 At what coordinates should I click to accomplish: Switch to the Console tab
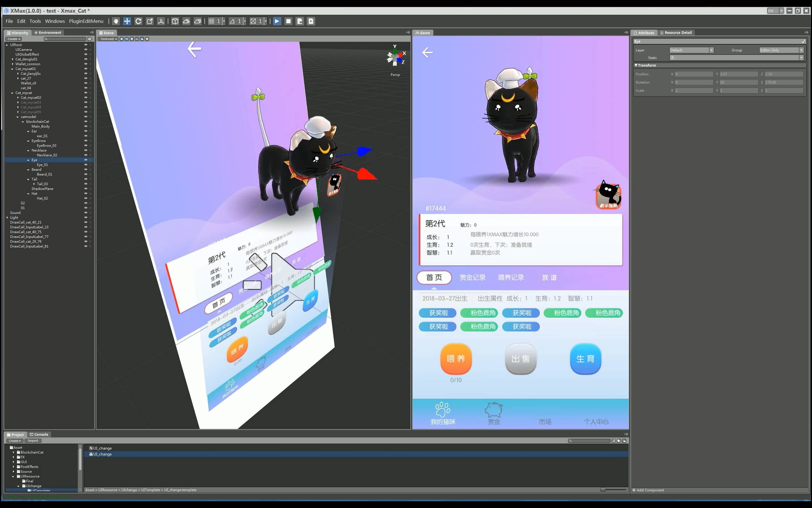(39, 434)
